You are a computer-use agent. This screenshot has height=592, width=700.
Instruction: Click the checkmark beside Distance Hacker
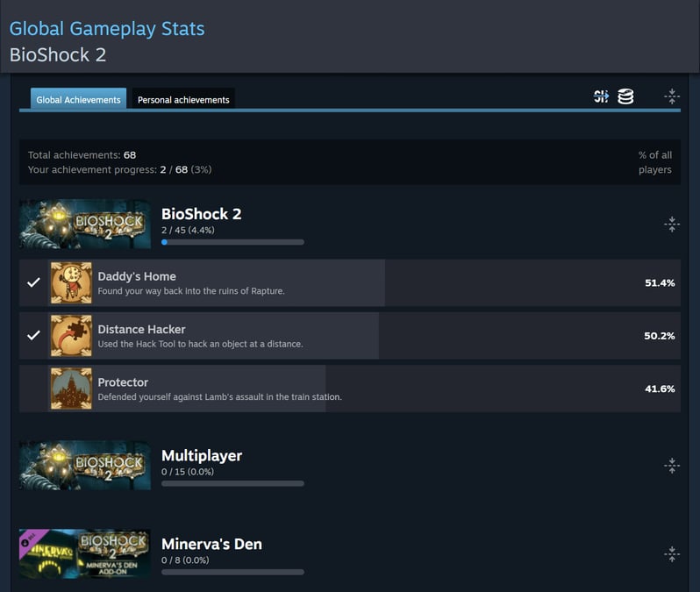point(33,335)
